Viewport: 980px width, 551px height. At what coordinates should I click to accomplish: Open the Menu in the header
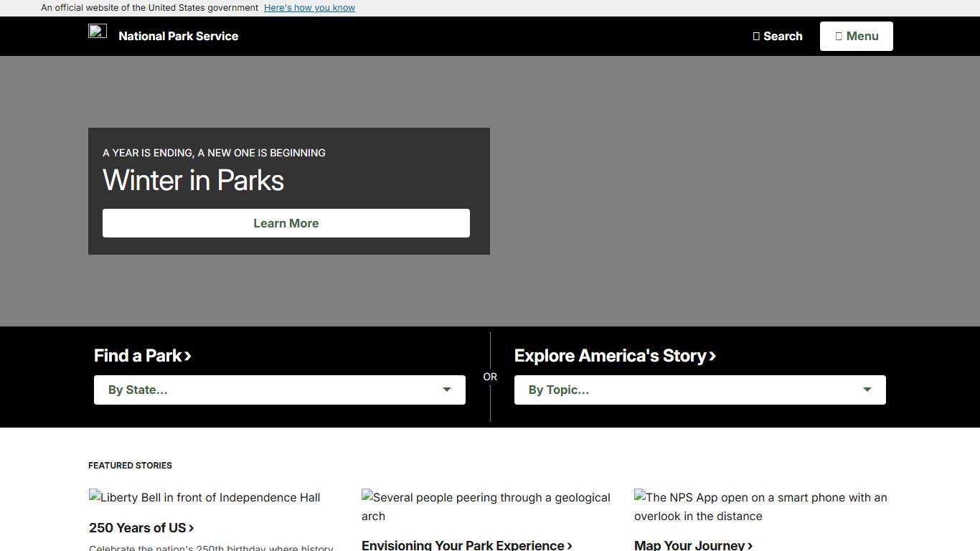pos(856,36)
